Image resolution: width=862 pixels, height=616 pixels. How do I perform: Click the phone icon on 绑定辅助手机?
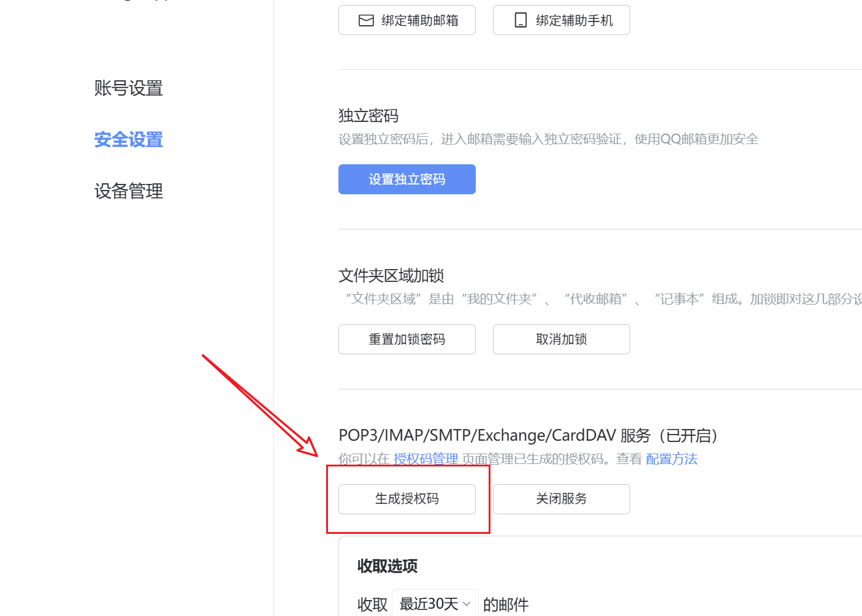[x=521, y=21]
